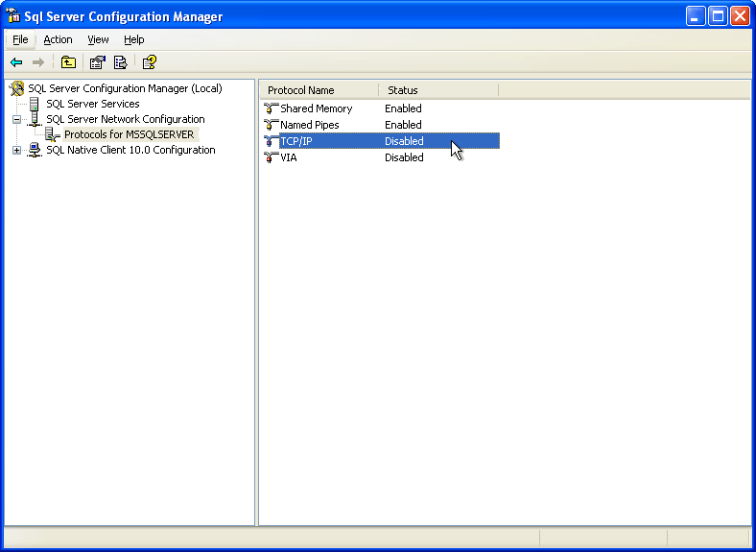Click Disabled status of TCP/IP
The height and width of the screenshot is (552, 756).
point(404,141)
